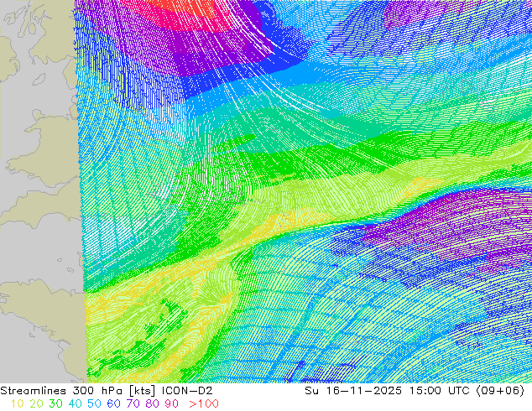This screenshot has width=532, height=411.
Task: Click the 'Streamlines 300 hPa [kts]' title
Action: click(78, 391)
